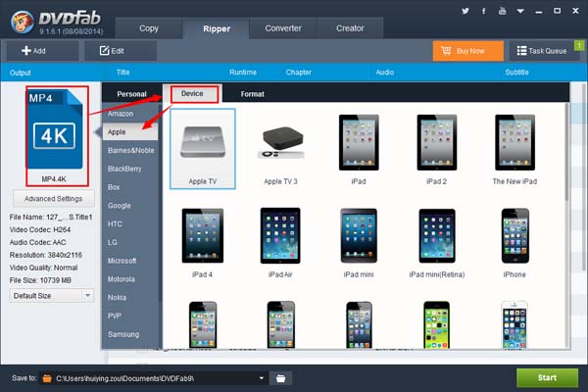Click the Subtitle column header
588x392 pixels.
click(516, 73)
